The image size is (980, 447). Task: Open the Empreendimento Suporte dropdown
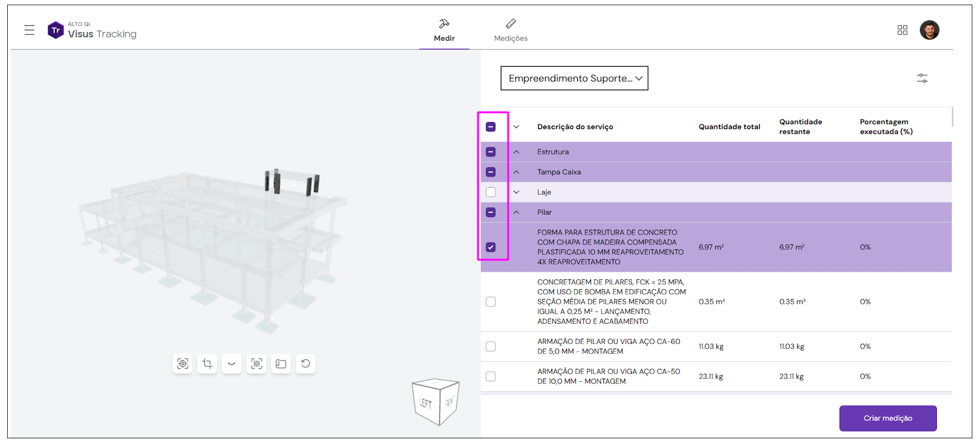pyautogui.click(x=574, y=79)
